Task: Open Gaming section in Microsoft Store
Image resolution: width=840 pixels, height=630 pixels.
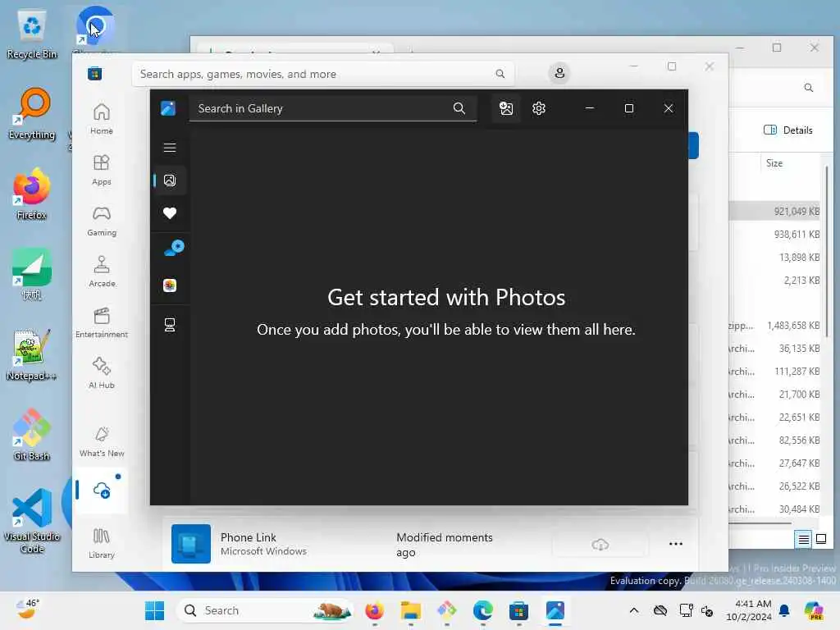Action: (x=101, y=221)
